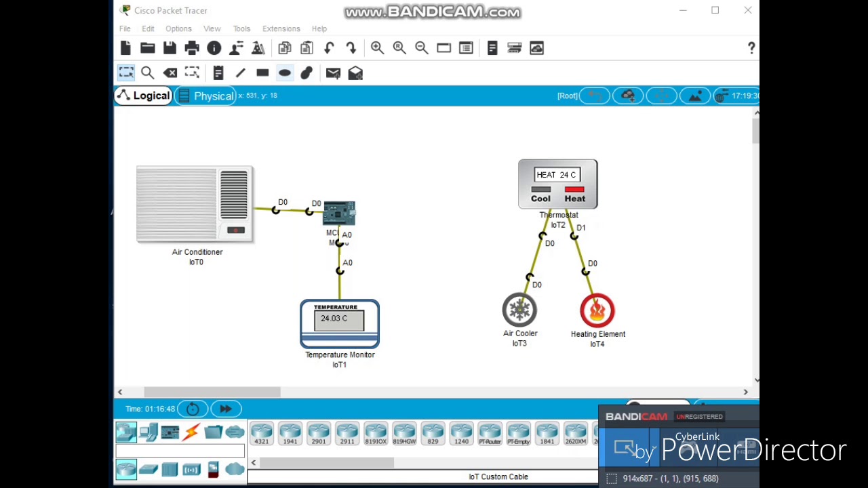This screenshot has width=868, height=488.
Task: Click the Fast Forward Time button
Action: click(226, 409)
